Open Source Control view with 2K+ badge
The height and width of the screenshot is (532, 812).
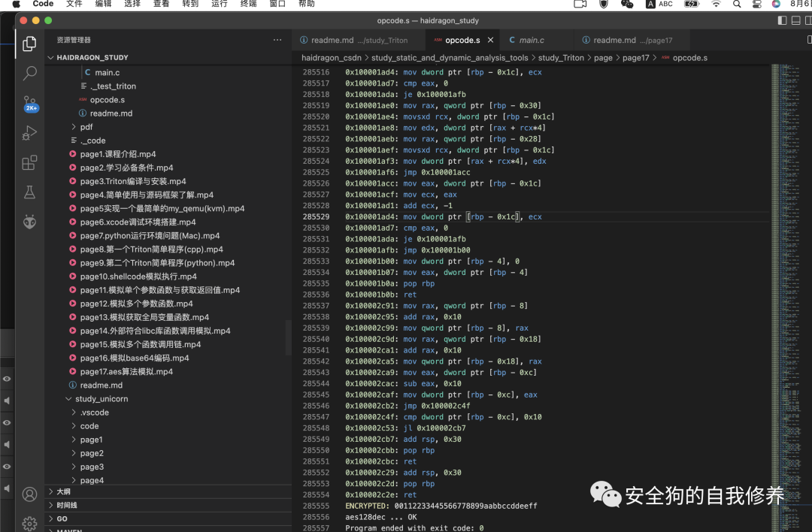click(30, 104)
